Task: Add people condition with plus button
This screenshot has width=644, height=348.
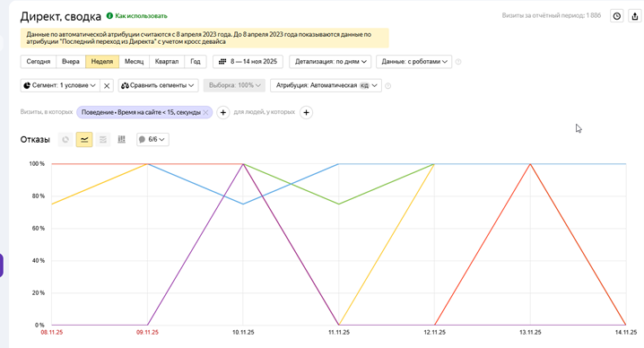Action: 306,112
